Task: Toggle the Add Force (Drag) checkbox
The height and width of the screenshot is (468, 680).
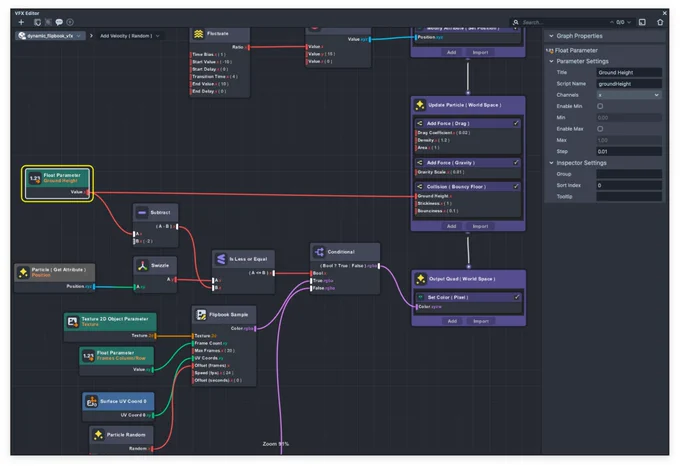Action: point(516,124)
